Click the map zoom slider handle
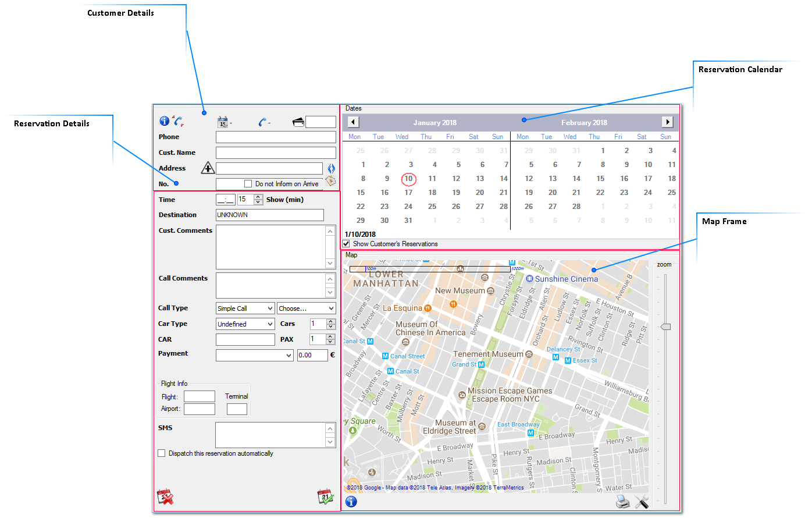The image size is (812, 518). tap(665, 327)
